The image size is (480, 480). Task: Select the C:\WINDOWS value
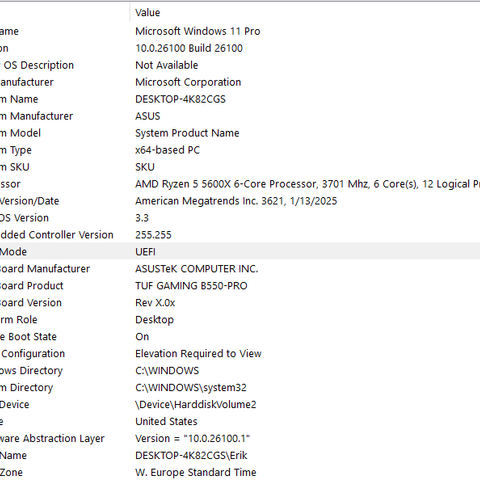pyautogui.click(x=167, y=371)
